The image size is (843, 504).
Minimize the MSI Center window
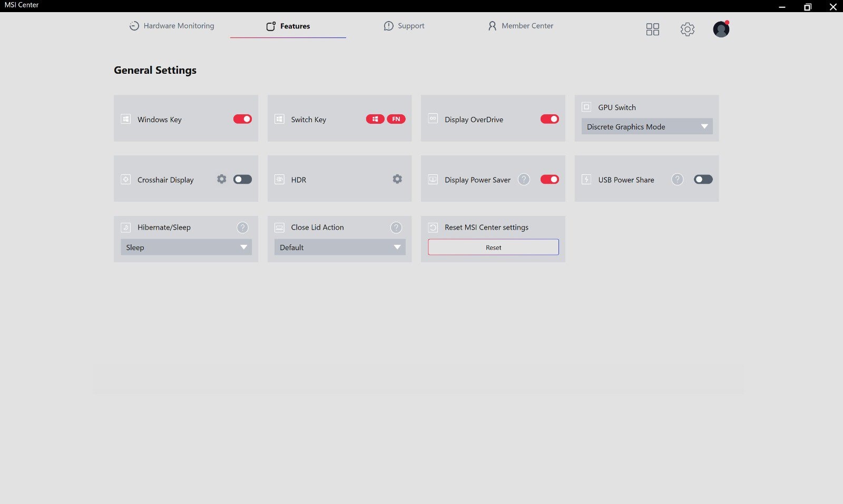pyautogui.click(x=782, y=7)
